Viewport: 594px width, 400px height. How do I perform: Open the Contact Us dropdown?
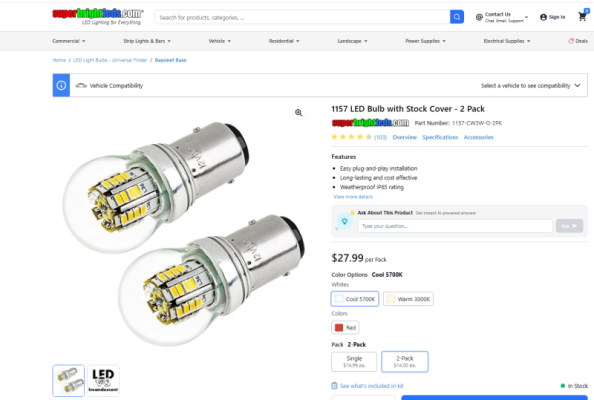pyautogui.click(x=502, y=17)
